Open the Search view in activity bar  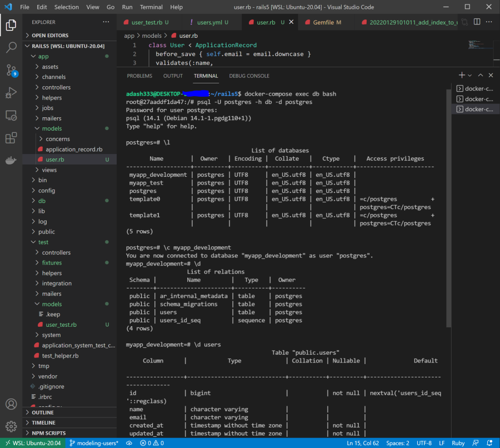[11, 48]
